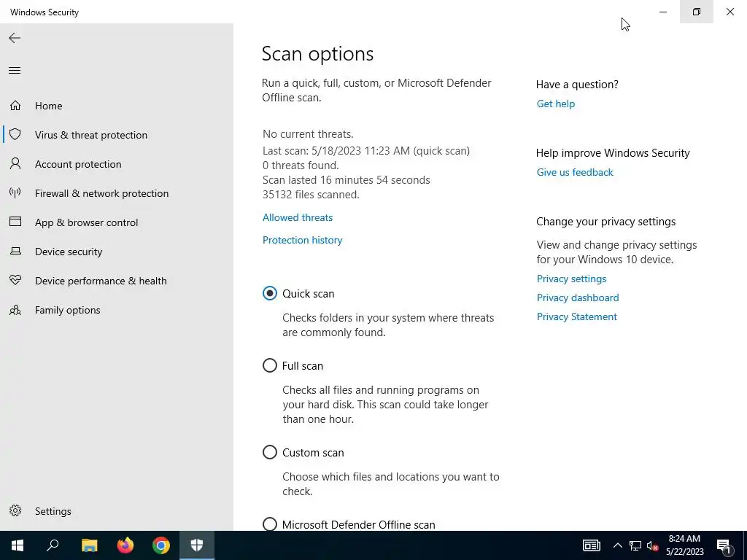The width and height of the screenshot is (747, 560).
Task: Click the Device performance & health heart icon
Action: pyautogui.click(x=15, y=280)
